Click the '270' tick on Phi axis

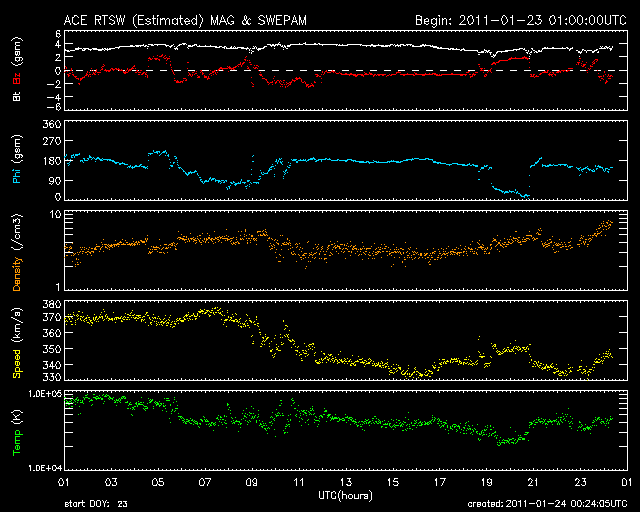point(52,141)
